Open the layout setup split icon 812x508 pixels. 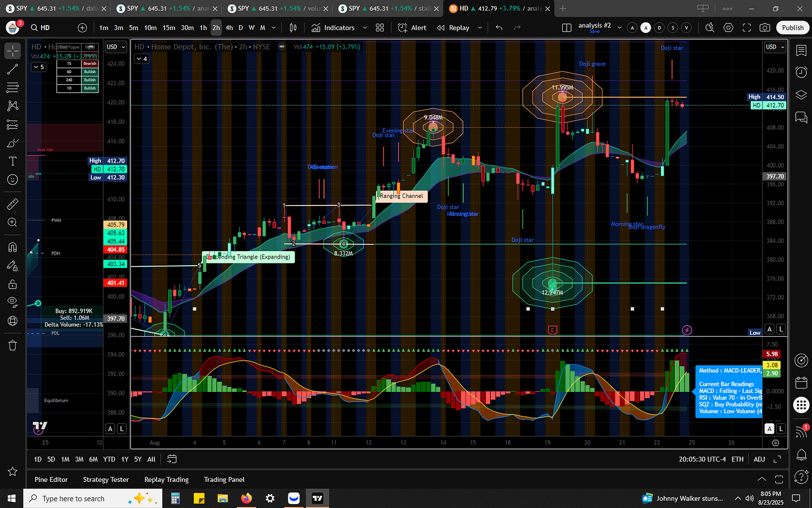(567, 28)
